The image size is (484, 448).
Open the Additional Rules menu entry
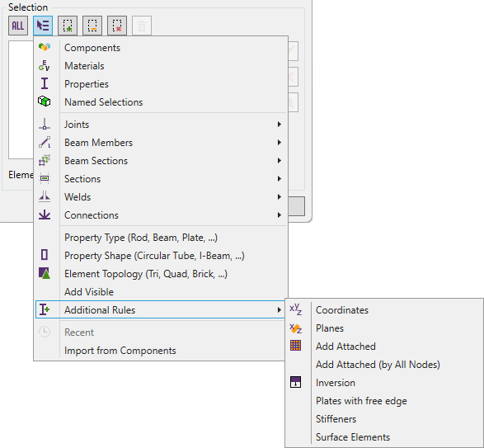pos(160,309)
